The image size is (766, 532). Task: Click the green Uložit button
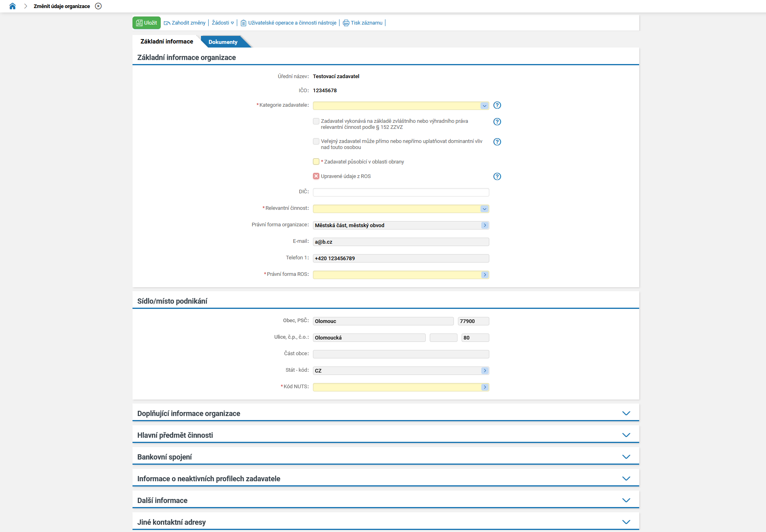[x=147, y=23]
